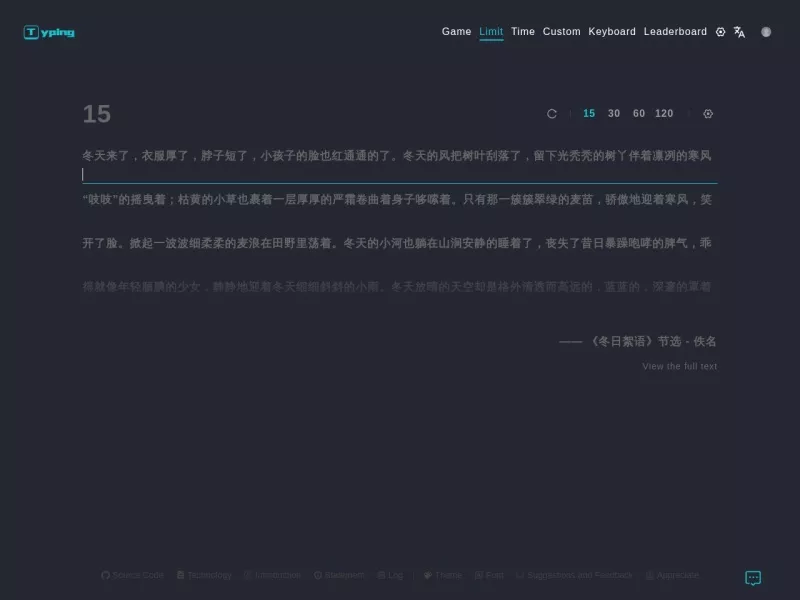Select the Limit mode tab
Screen dimensions: 800x600
click(491, 32)
